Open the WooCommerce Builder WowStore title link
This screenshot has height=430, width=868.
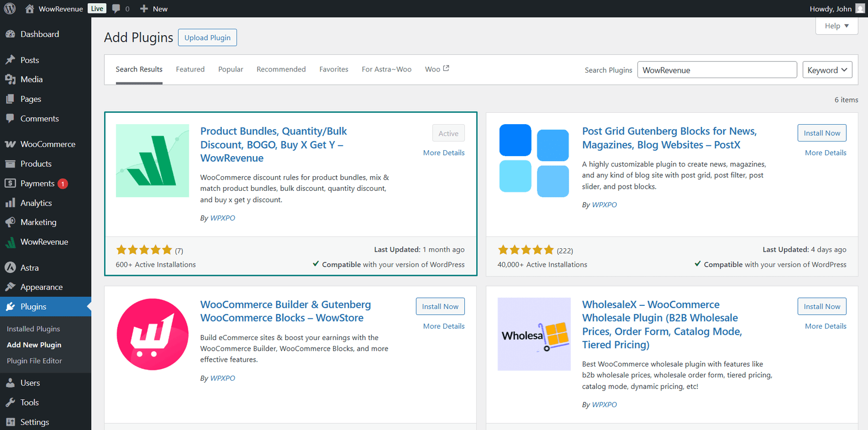(x=285, y=311)
